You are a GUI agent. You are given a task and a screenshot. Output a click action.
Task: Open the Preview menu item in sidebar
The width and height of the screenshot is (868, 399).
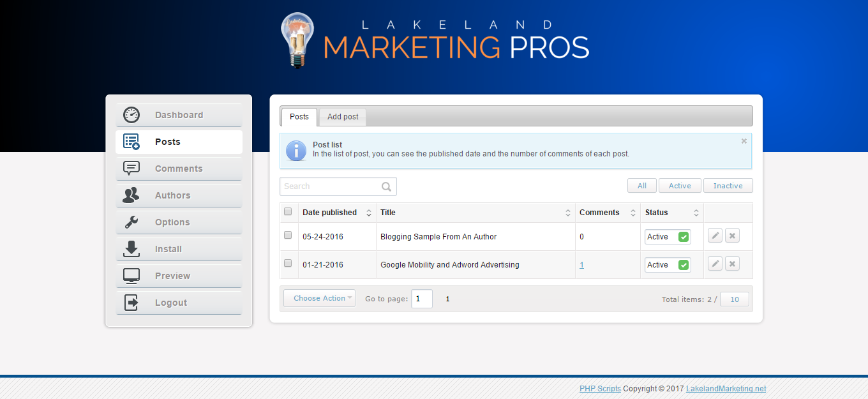(x=172, y=276)
